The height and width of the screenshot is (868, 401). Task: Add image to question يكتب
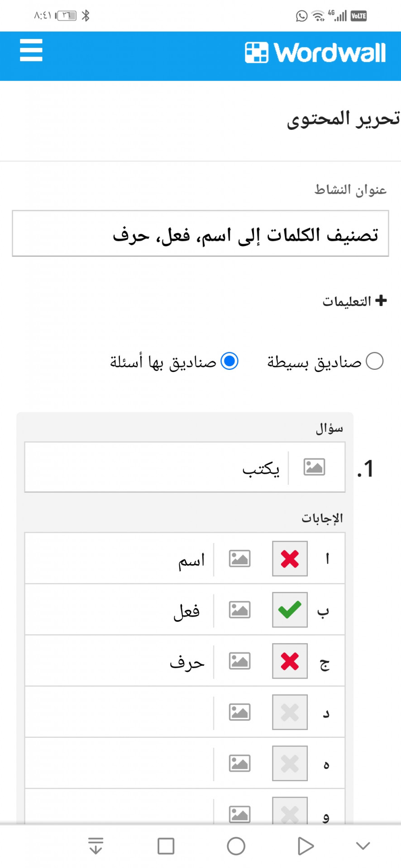click(x=314, y=467)
